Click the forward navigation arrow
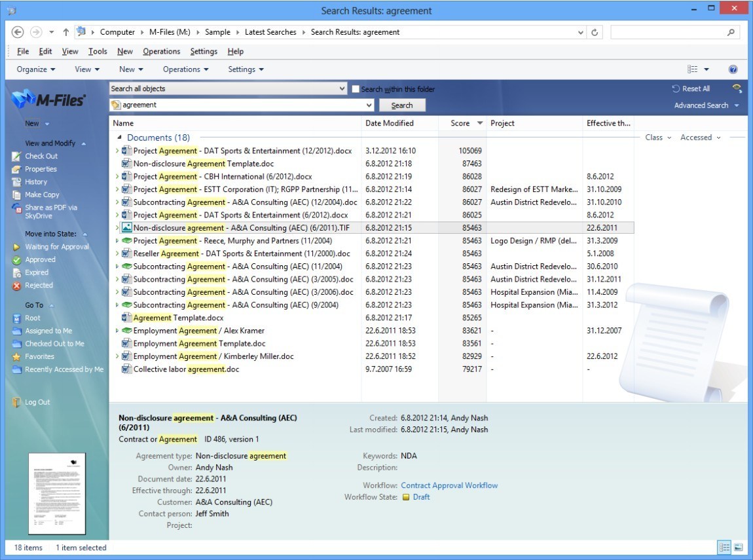Viewport: 753px width, 560px height. point(36,32)
